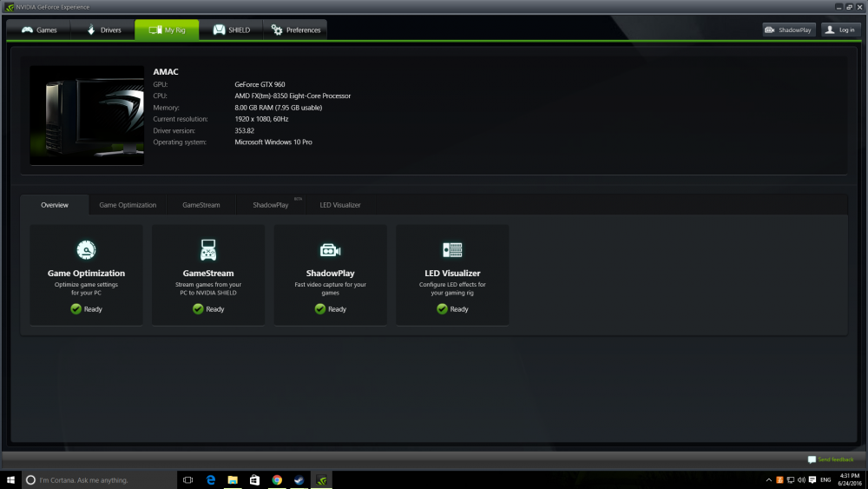Click the 8.00 GB RAM memory value
The width and height of the screenshot is (868, 489).
[x=278, y=108]
